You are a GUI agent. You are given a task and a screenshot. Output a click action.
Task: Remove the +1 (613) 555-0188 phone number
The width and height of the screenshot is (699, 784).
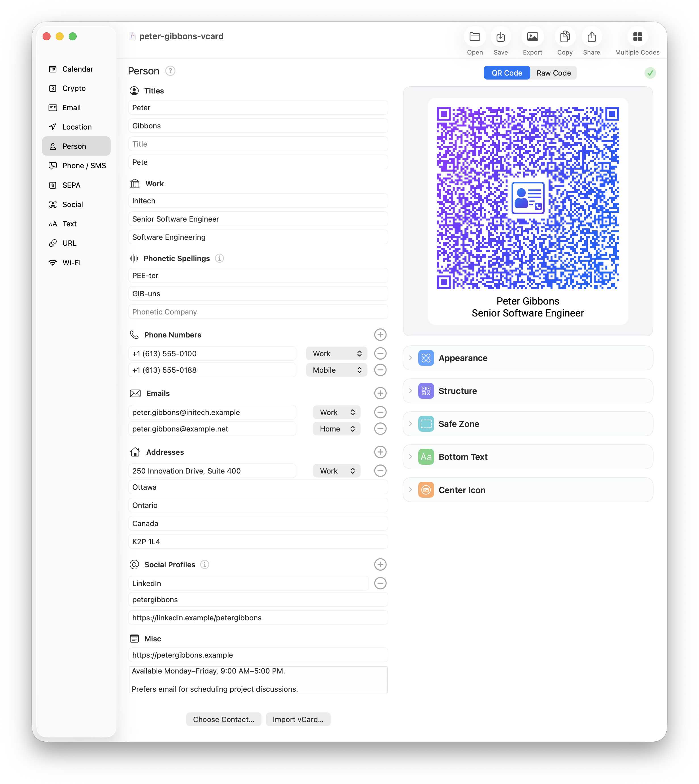pos(380,370)
